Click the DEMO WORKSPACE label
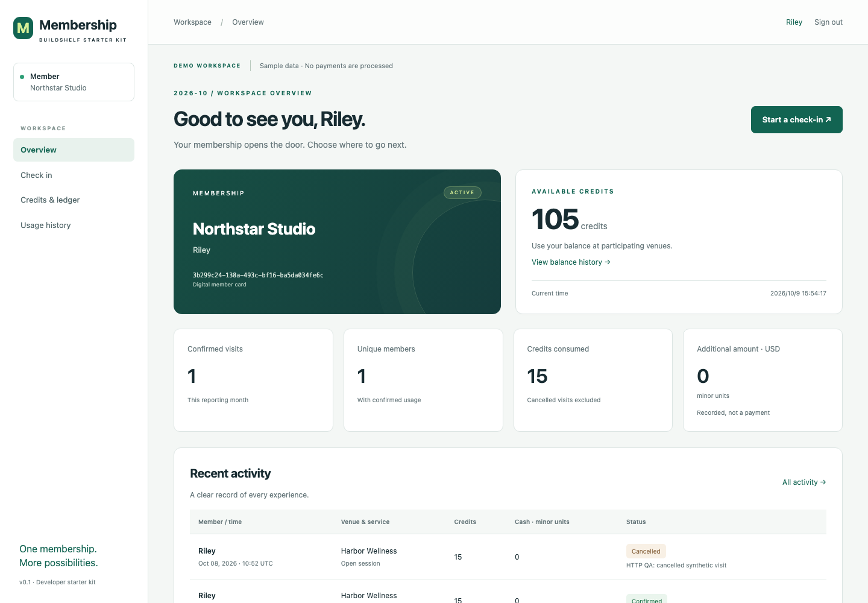Screen dimensions: 868x603 (207, 66)
